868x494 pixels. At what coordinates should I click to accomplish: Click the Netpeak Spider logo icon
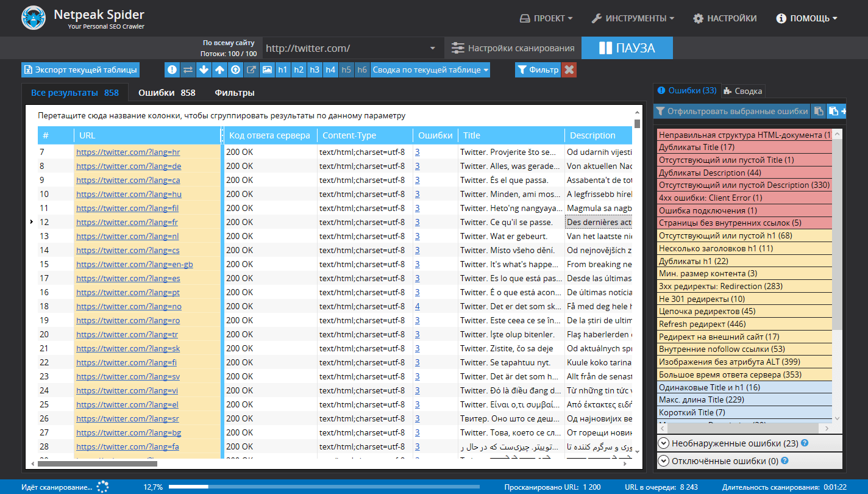point(34,18)
